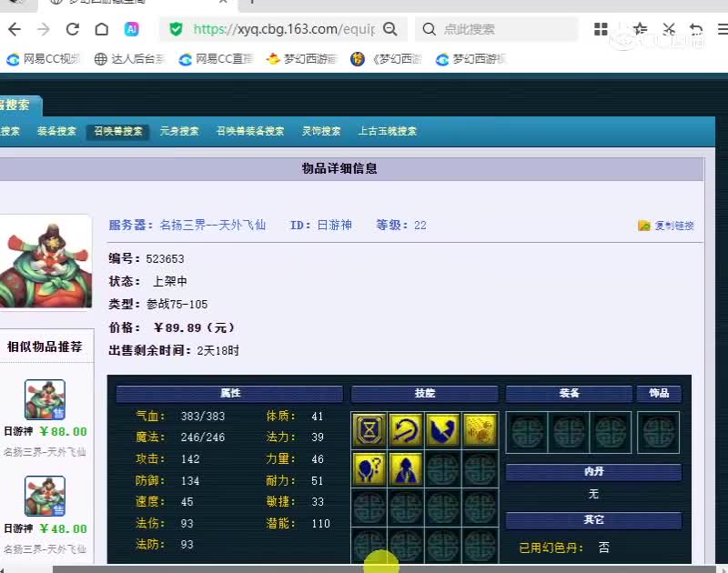Click 出售剩余时间 2天18时 text
Screen dimensions: 728x573
point(174,350)
